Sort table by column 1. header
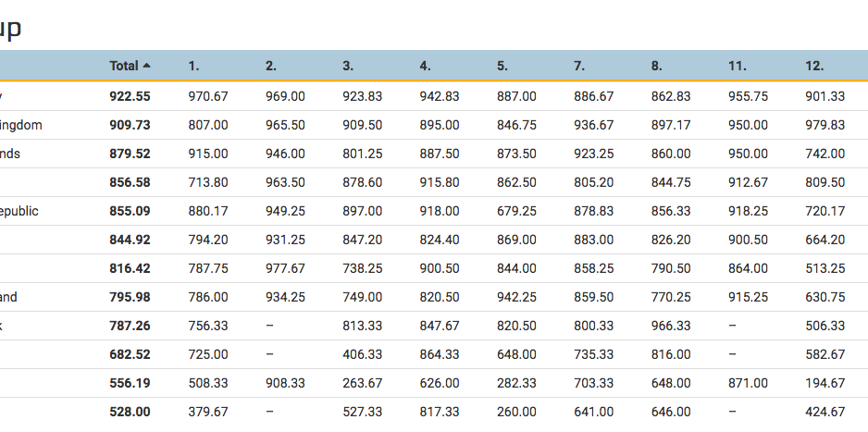The image size is (868, 432). pyautogui.click(x=193, y=66)
